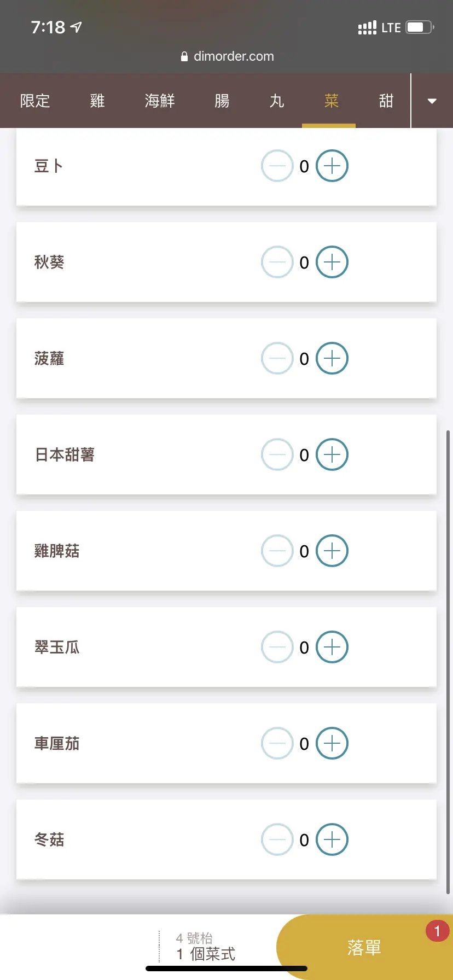The image size is (453, 980).
Task: Increase 車厘茄 count via plus icon
Action: 332,743
